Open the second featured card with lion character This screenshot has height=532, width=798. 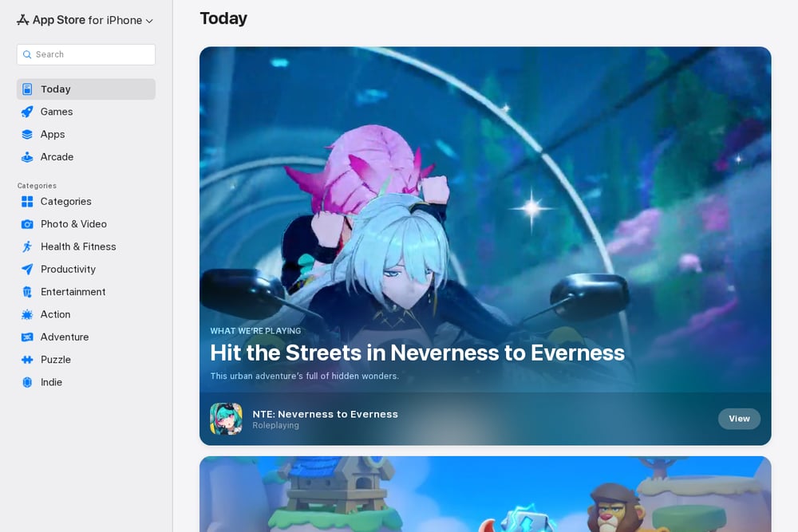[x=485, y=494]
